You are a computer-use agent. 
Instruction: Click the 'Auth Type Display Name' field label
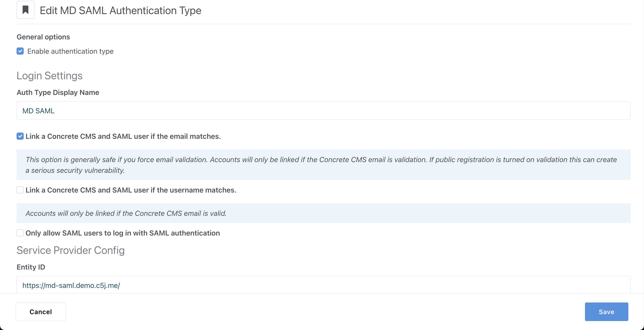(58, 92)
